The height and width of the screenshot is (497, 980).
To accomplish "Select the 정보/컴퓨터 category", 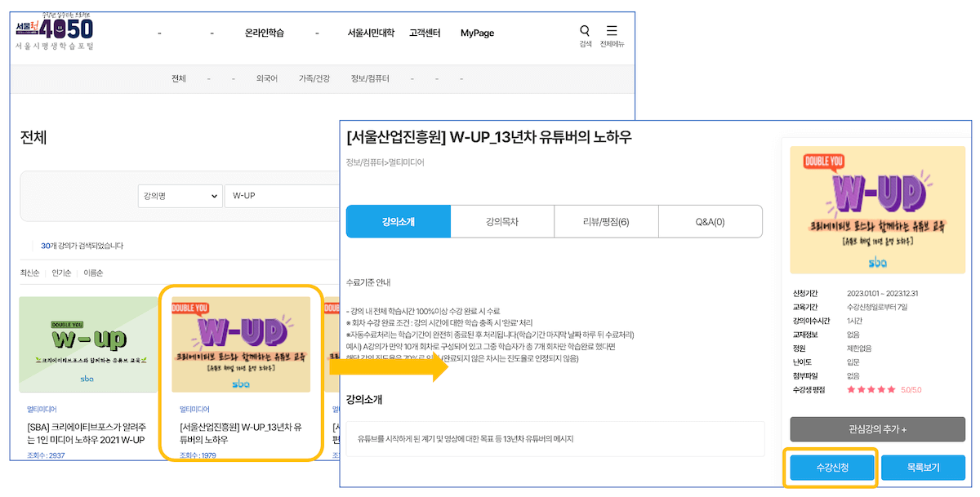I will [370, 79].
